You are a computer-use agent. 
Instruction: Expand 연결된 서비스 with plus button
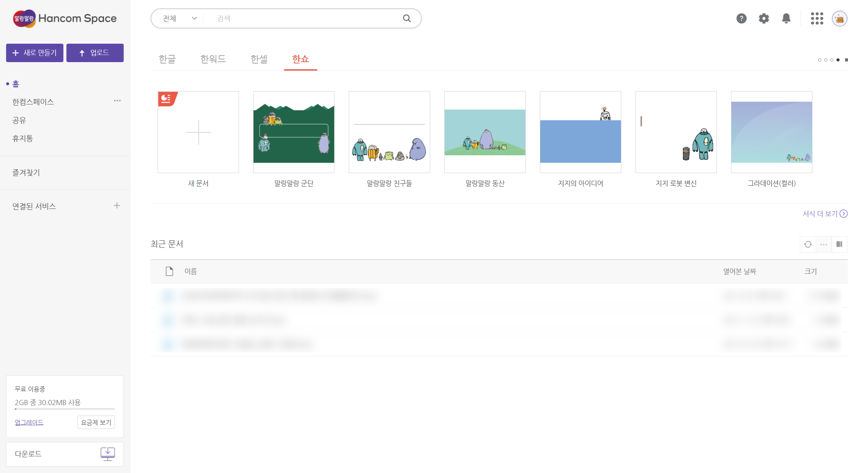pos(117,206)
